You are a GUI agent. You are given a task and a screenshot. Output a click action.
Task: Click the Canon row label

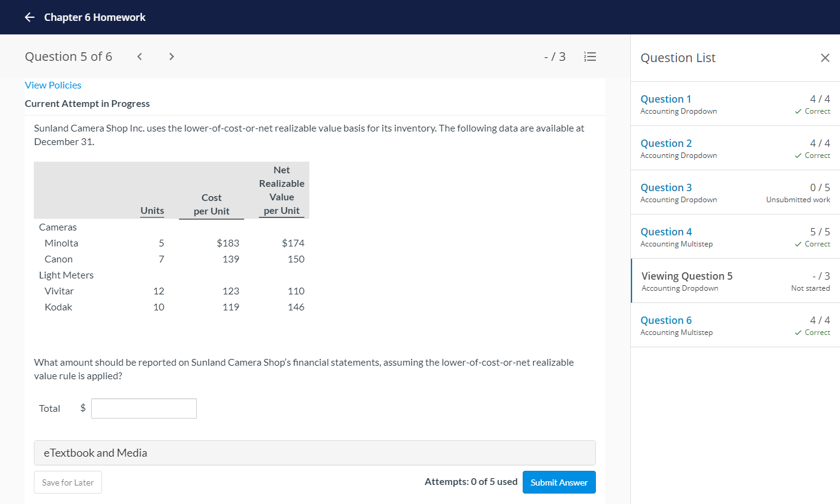click(58, 259)
